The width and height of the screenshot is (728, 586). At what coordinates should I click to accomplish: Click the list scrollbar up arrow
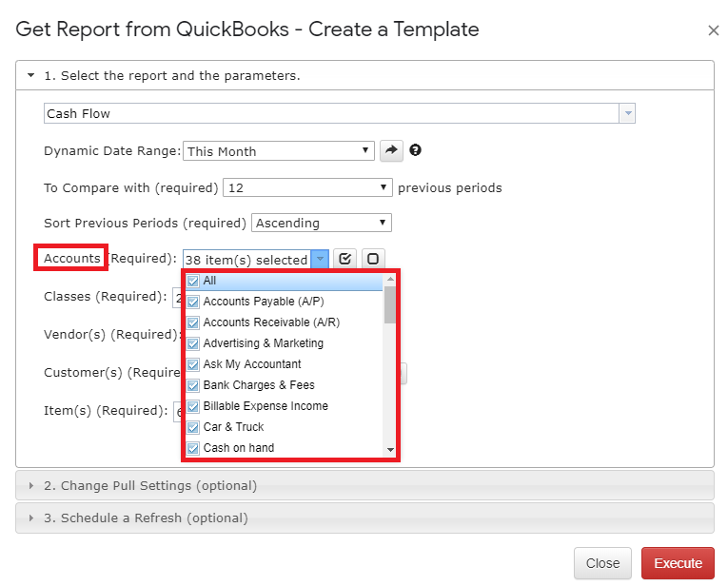(390, 279)
